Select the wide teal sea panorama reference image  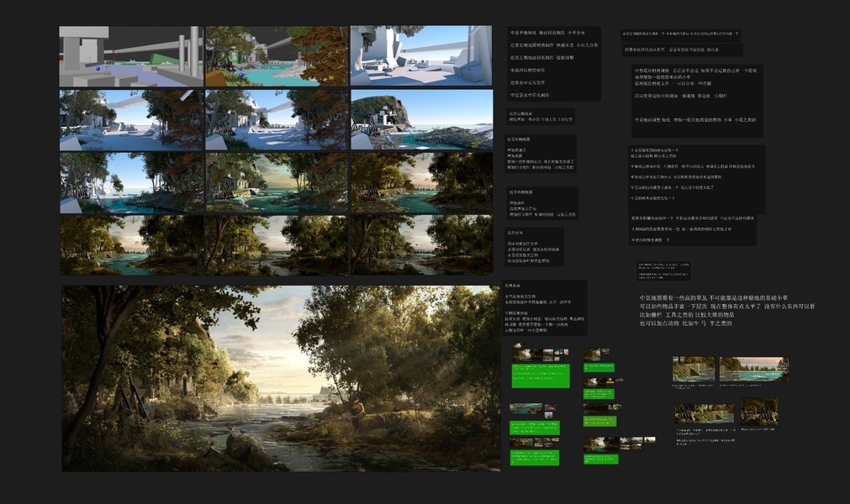[x=754, y=370]
